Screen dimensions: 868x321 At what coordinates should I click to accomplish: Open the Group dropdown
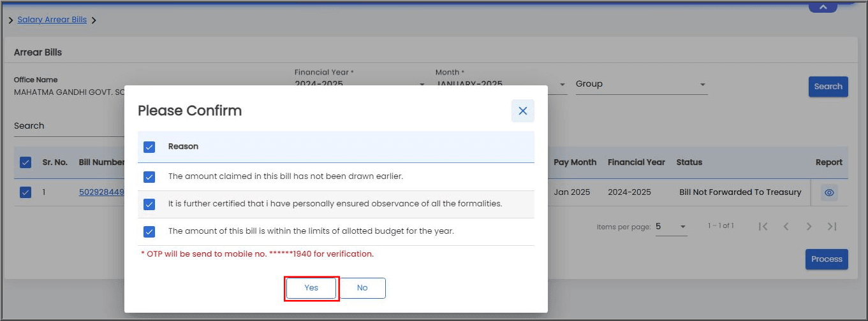click(x=642, y=84)
